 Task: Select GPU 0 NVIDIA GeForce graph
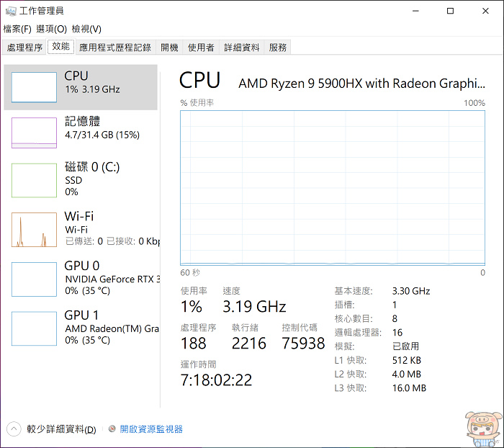pyautogui.click(x=34, y=279)
